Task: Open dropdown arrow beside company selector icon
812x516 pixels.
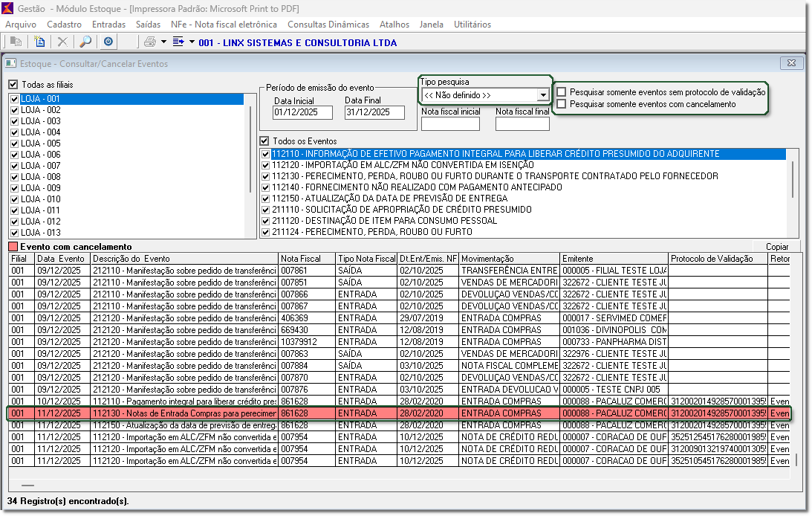Action: click(192, 42)
